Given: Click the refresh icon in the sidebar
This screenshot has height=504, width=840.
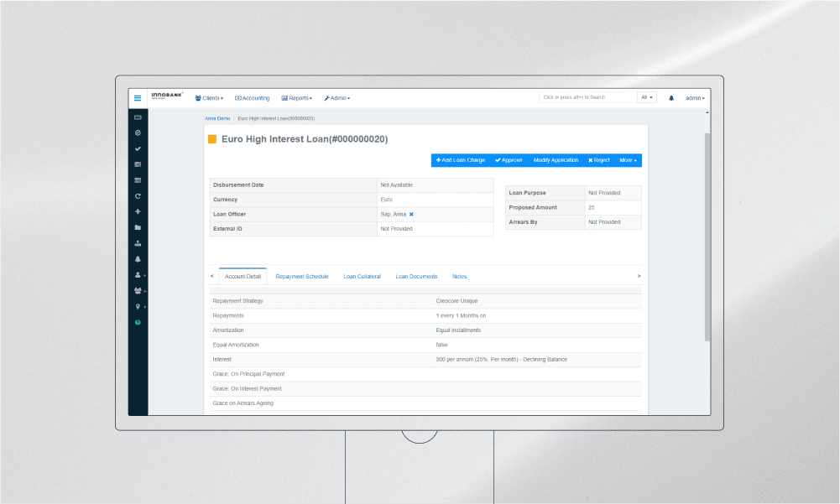Looking at the screenshot, I should coord(137,195).
